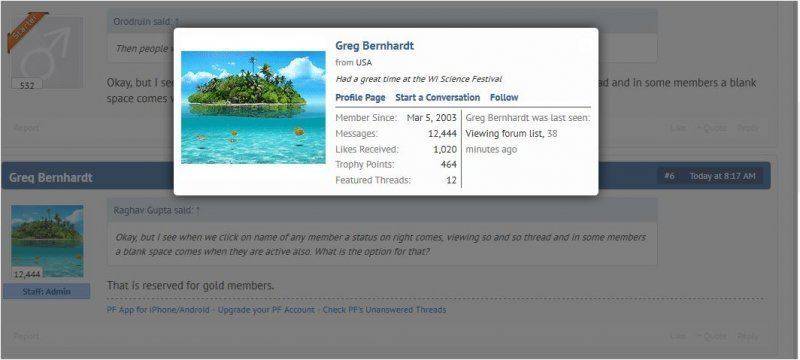The width and height of the screenshot is (800, 360).
Task: Open PF App for iPhone/Android link
Action: pyautogui.click(x=158, y=310)
